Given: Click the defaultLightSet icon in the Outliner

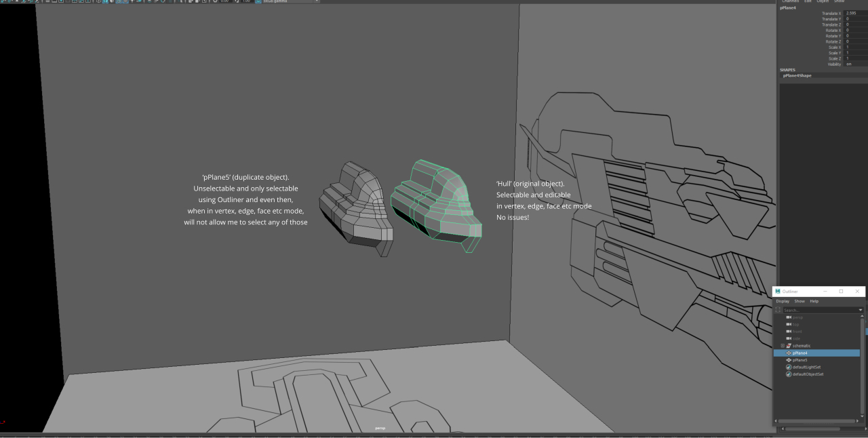Looking at the screenshot, I should click(790, 367).
